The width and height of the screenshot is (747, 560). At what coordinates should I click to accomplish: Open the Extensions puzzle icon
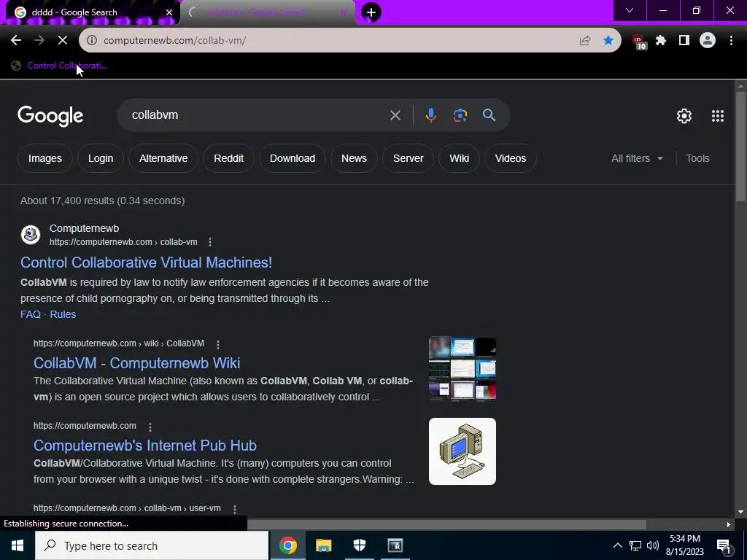click(x=661, y=41)
